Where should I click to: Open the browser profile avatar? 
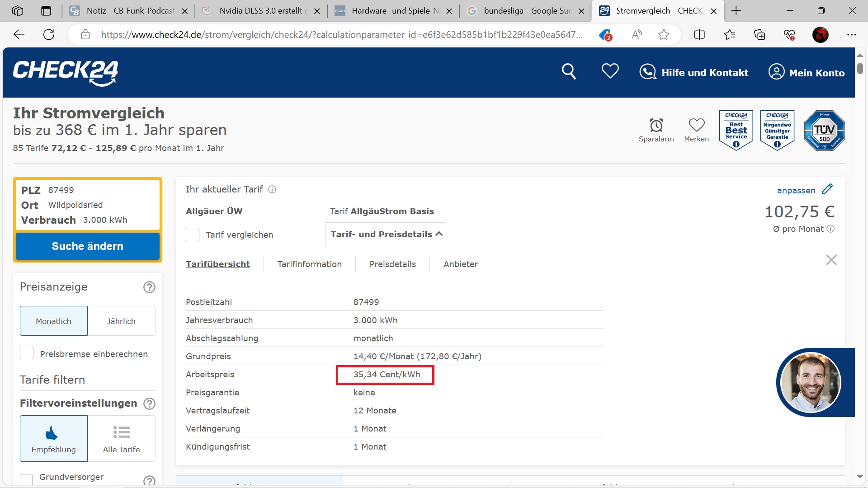point(821,34)
